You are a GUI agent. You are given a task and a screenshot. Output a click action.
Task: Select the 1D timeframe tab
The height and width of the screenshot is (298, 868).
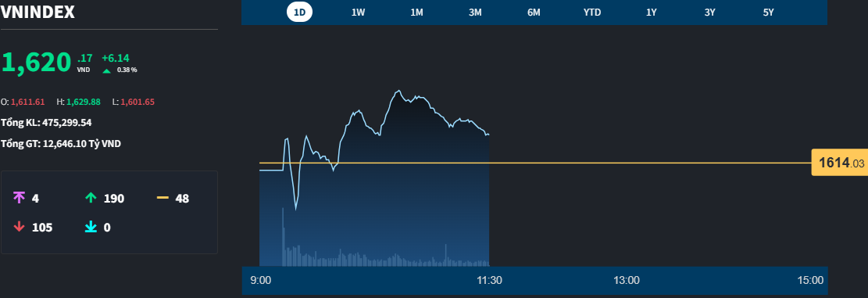pos(299,13)
